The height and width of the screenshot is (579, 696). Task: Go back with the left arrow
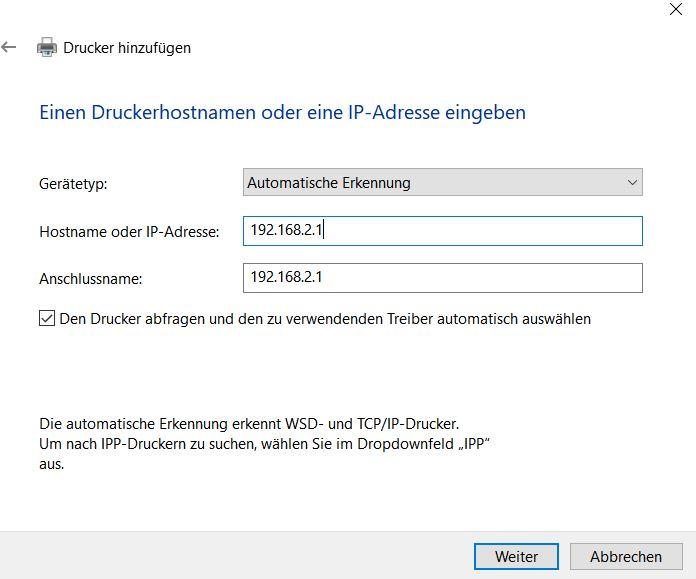coord(9,47)
